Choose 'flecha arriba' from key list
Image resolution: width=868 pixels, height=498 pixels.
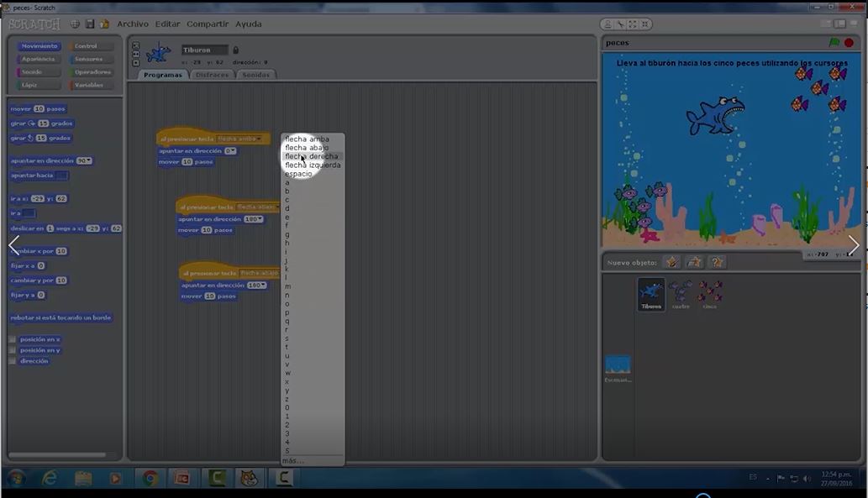[x=308, y=139]
